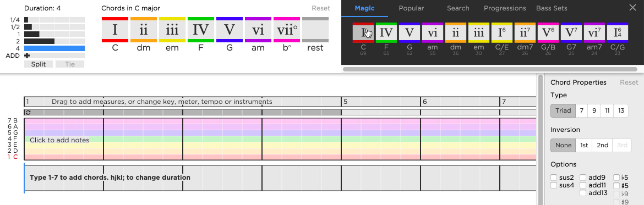The height and width of the screenshot is (205, 644).
Task: Reset the Chord Properties panel
Action: click(629, 82)
